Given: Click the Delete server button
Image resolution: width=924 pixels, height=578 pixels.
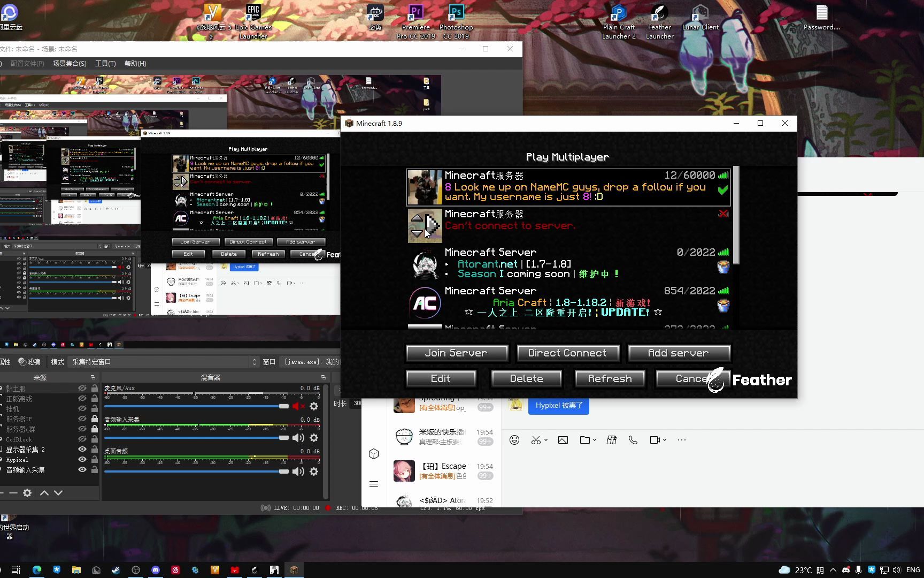Looking at the screenshot, I should (526, 378).
